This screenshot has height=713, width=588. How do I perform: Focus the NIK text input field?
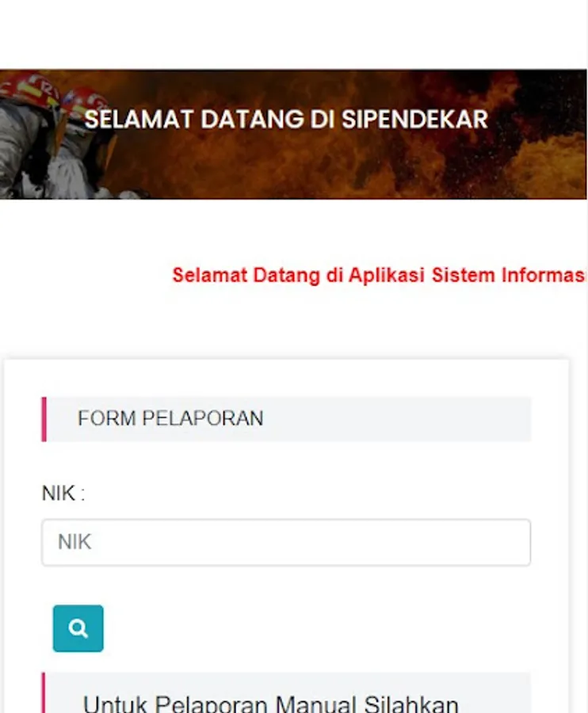pos(285,543)
